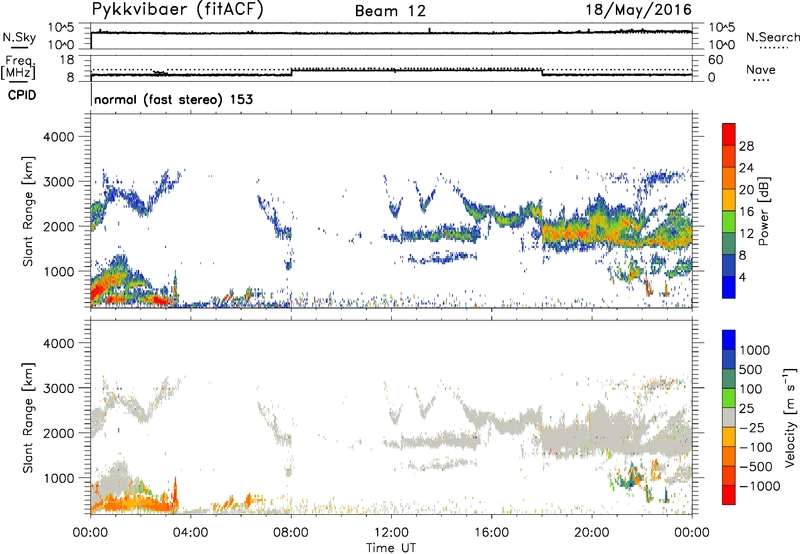
Task: Click the '28' label on Power colorbar
Action: (746, 146)
